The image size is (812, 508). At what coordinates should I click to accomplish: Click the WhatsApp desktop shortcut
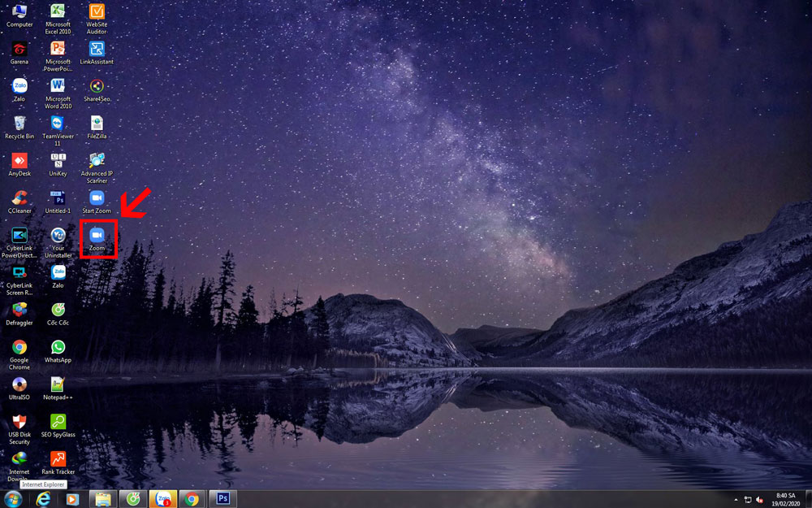(x=58, y=348)
